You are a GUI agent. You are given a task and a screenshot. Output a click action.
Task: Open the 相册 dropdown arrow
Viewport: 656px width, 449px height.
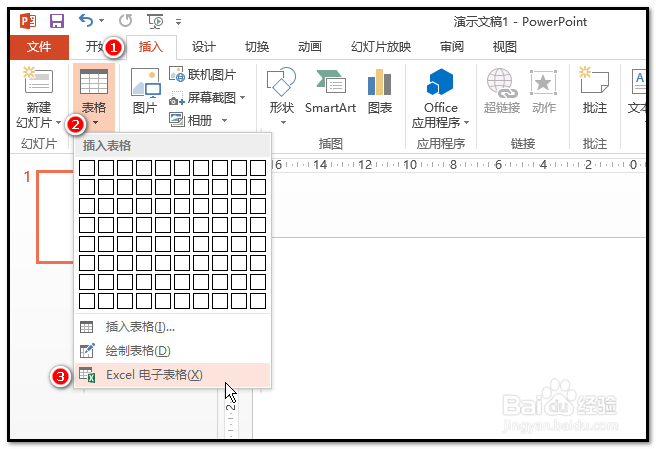(x=224, y=121)
